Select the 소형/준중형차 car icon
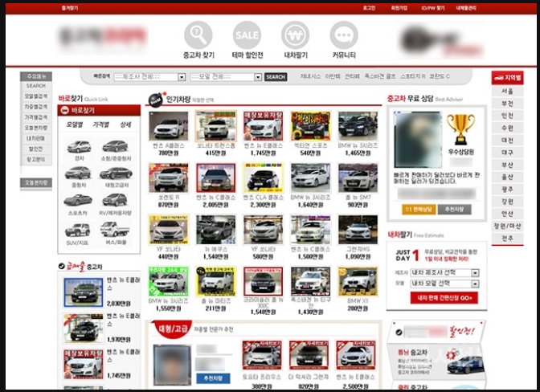The height and width of the screenshot is (392, 540). pyautogui.click(x=115, y=147)
